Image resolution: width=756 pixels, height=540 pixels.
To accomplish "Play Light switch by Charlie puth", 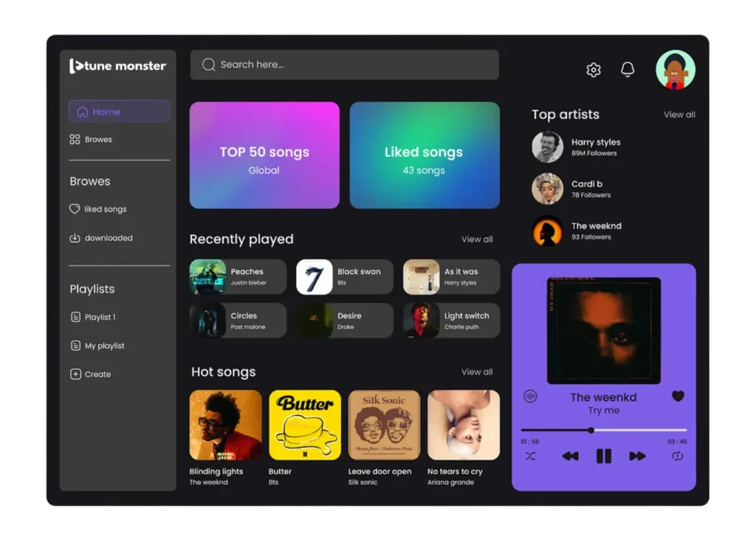I will coord(451,321).
